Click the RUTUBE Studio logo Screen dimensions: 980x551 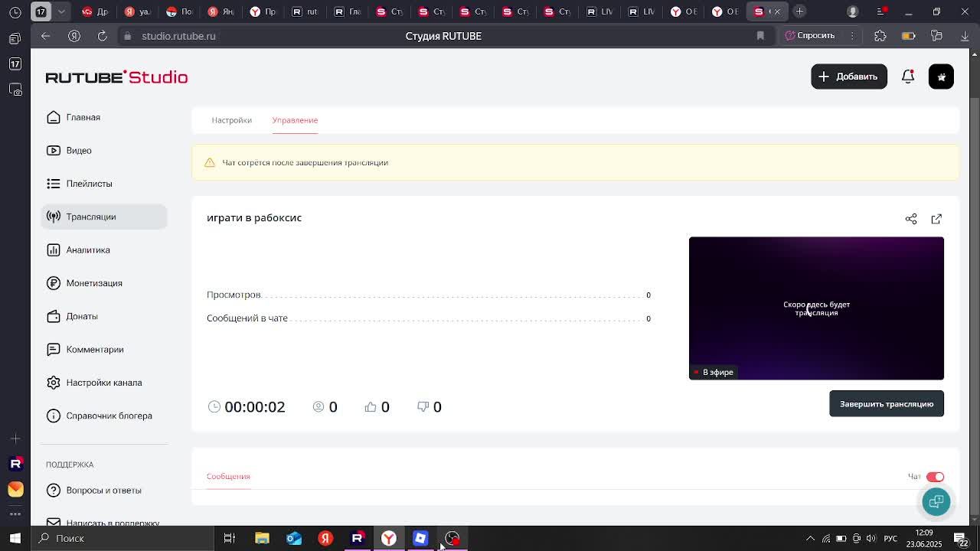click(x=116, y=77)
